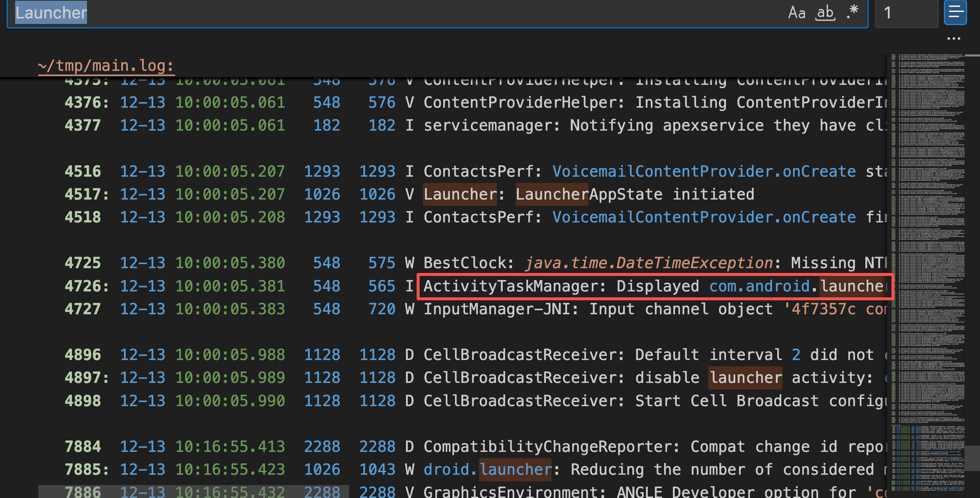
Task: Select the highlighted 'launcher' in line 4897
Action: tap(745, 378)
